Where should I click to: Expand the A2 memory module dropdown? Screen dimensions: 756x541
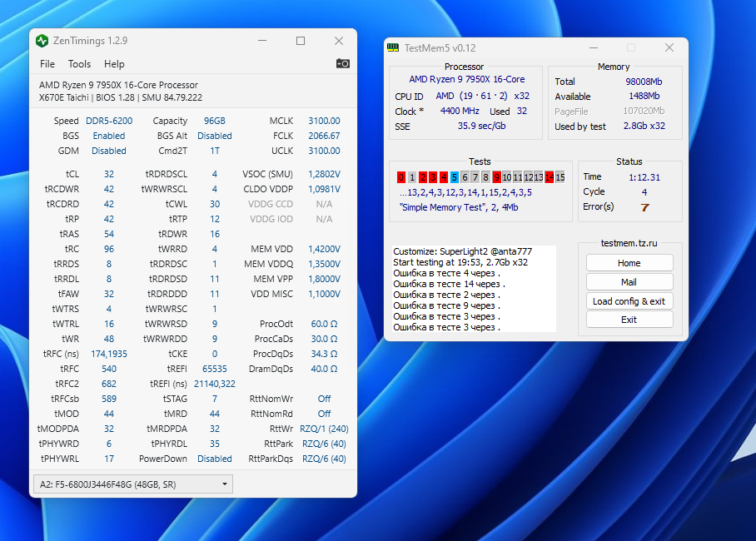tap(133, 484)
